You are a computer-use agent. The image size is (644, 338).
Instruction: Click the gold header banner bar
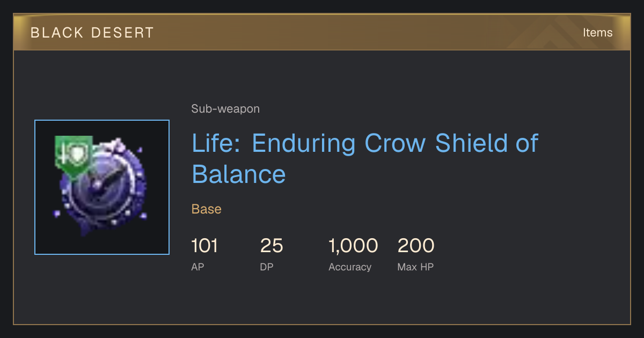tap(322, 32)
